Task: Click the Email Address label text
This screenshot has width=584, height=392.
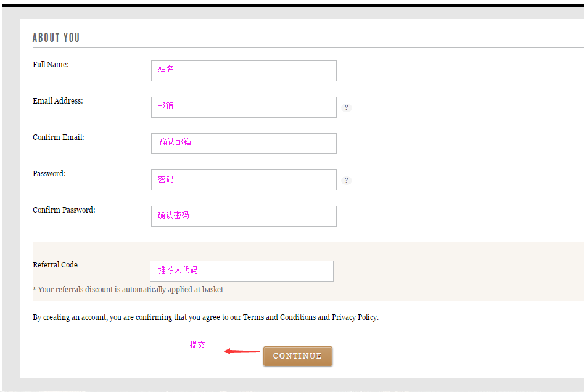Action: point(58,101)
